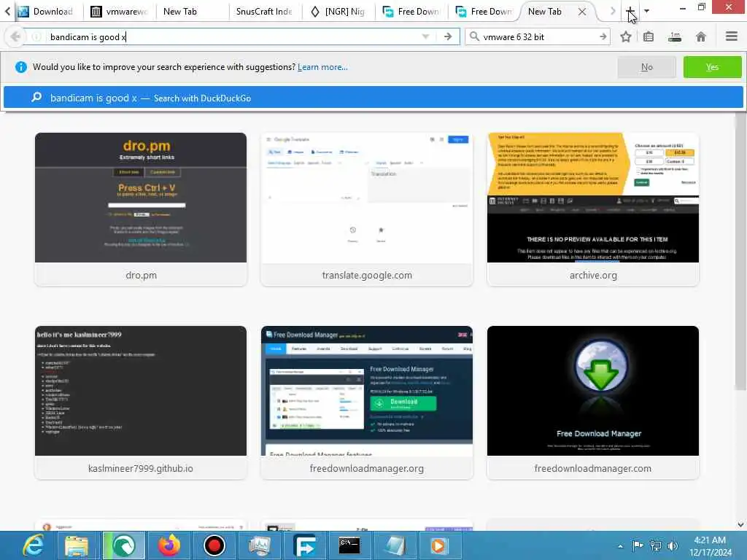Click the Go arrow in the address bar
Viewport: 747px width, 560px height.
pyautogui.click(x=448, y=36)
